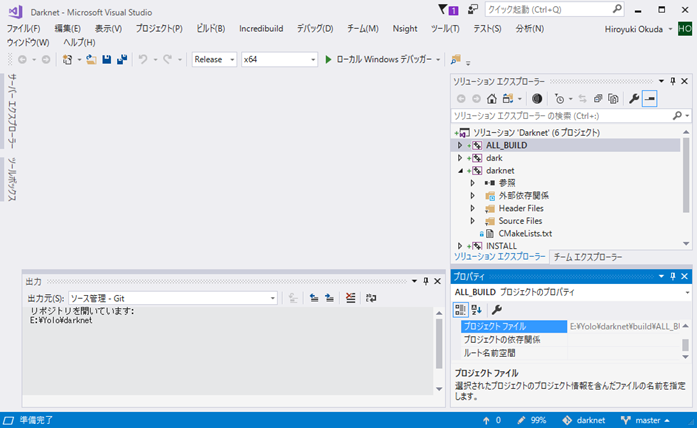Expand the Source Files folder
697x428 pixels.
(x=473, y=221)
